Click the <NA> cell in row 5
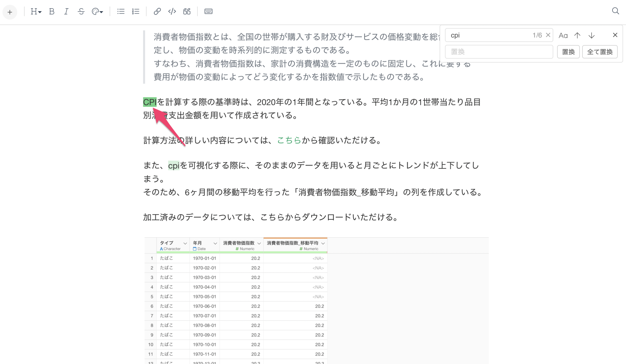This screenshot has height=364, width=626. pos(295,297)
